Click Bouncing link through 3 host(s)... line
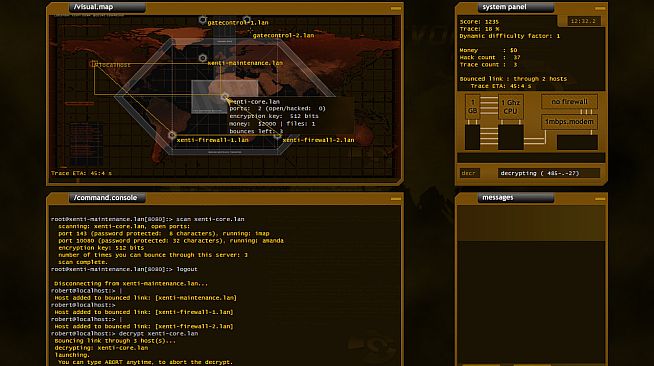Image resolution: width=654 pixels, height=366 pixels. point(115,341)
